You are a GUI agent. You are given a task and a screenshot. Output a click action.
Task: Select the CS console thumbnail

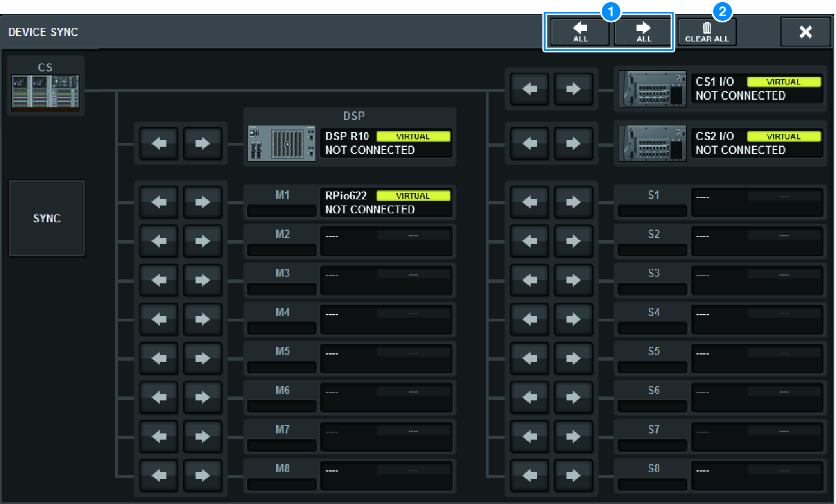45,91
